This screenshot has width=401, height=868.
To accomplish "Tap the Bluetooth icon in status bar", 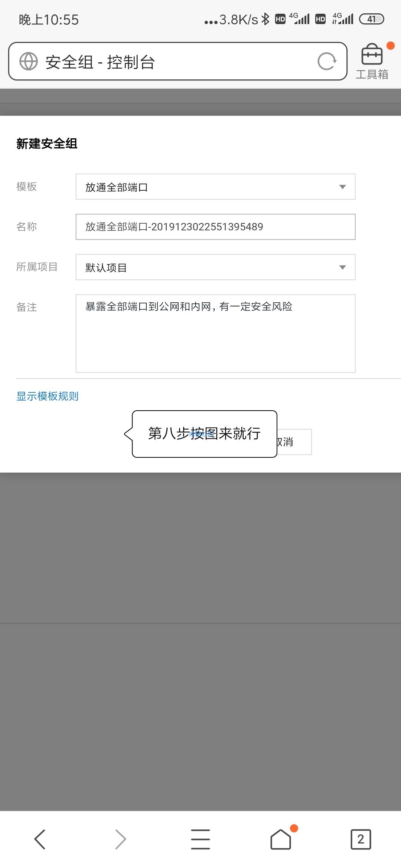I will [265, 19].
